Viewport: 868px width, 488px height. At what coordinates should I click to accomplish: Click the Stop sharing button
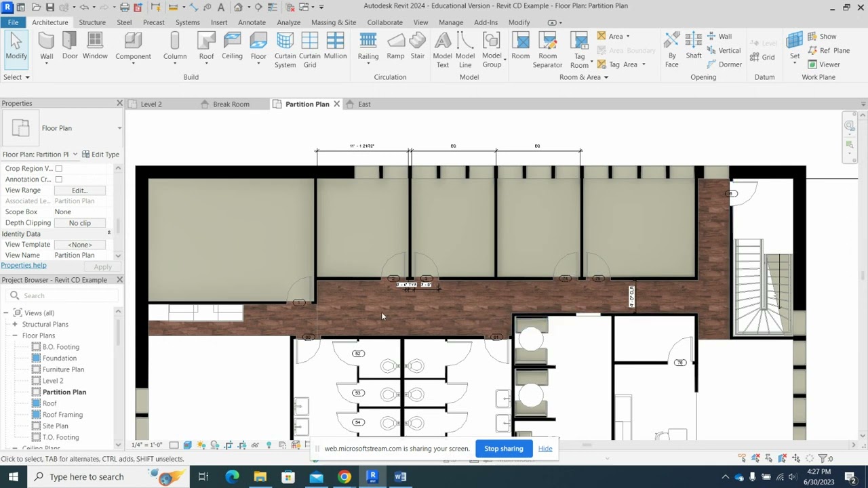[504, 449]
